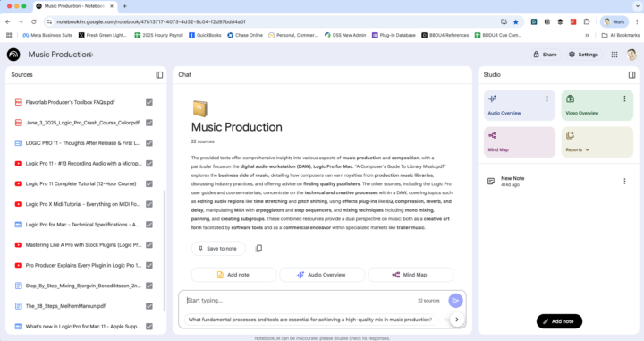View site information icon in address bar
Screen dimensions: 644x341
pos(49,21)
